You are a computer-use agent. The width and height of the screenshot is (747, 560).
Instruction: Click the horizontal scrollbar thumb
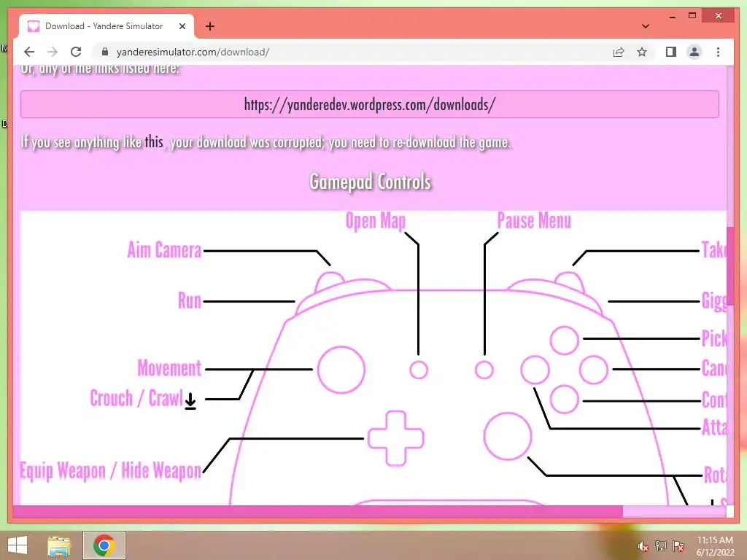[318, 511]
